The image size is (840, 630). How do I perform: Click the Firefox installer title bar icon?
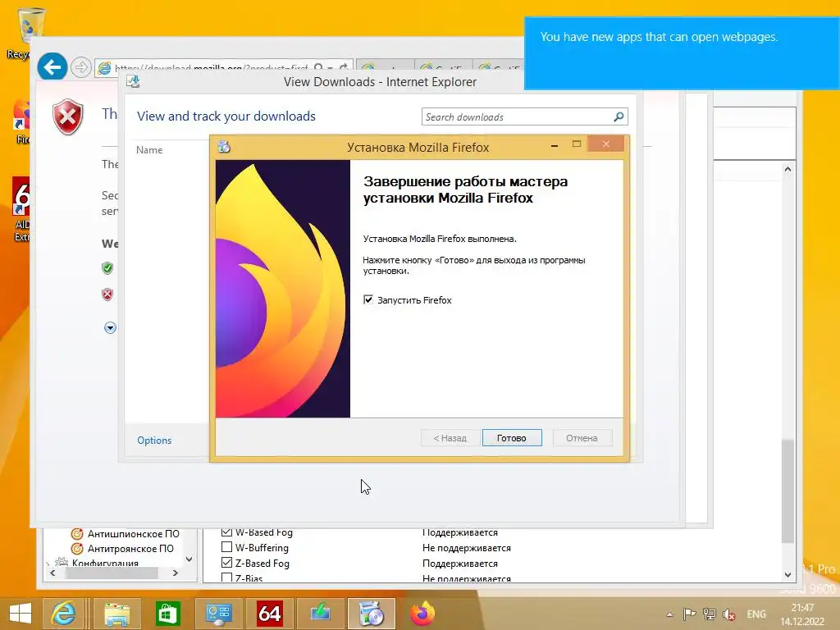(224, 146)
